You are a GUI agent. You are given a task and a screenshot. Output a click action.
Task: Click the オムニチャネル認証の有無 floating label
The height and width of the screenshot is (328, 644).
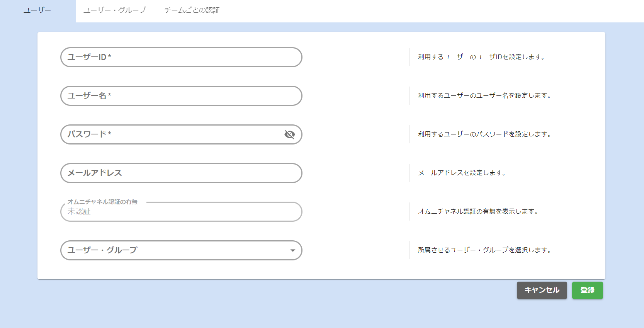click(102, 202)
